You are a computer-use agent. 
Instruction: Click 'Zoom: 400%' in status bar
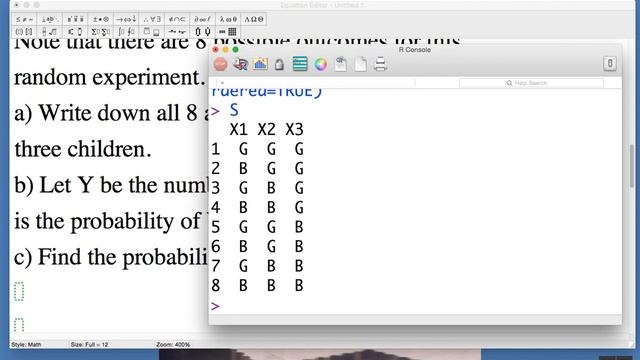(x=173, y=344)
